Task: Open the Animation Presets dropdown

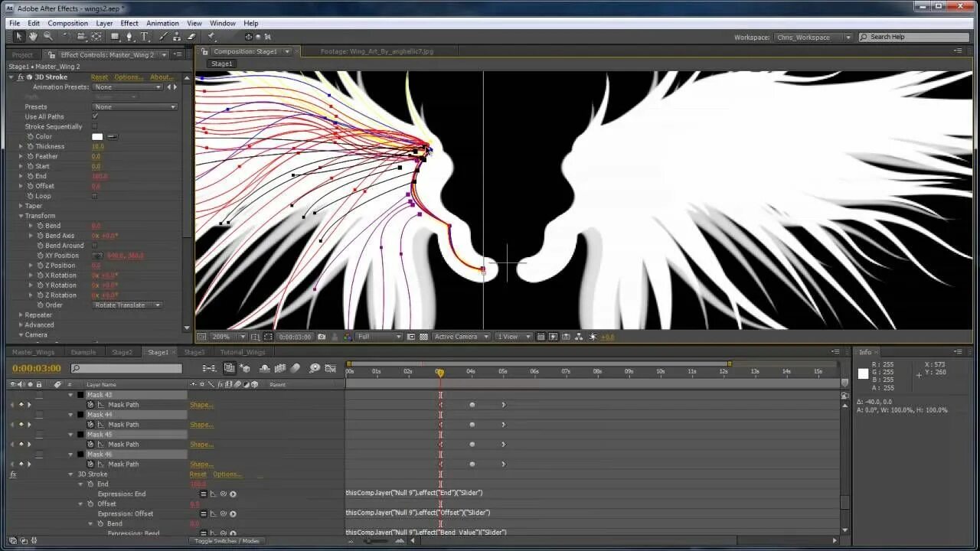Action: coord(128,87)
